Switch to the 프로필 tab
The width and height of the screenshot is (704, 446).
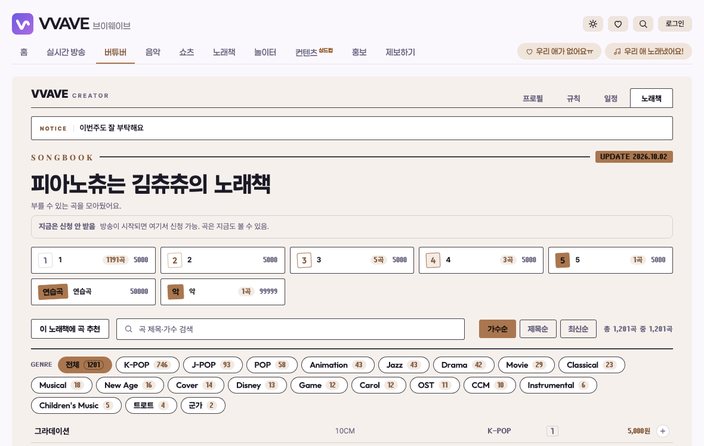point(533,98)
